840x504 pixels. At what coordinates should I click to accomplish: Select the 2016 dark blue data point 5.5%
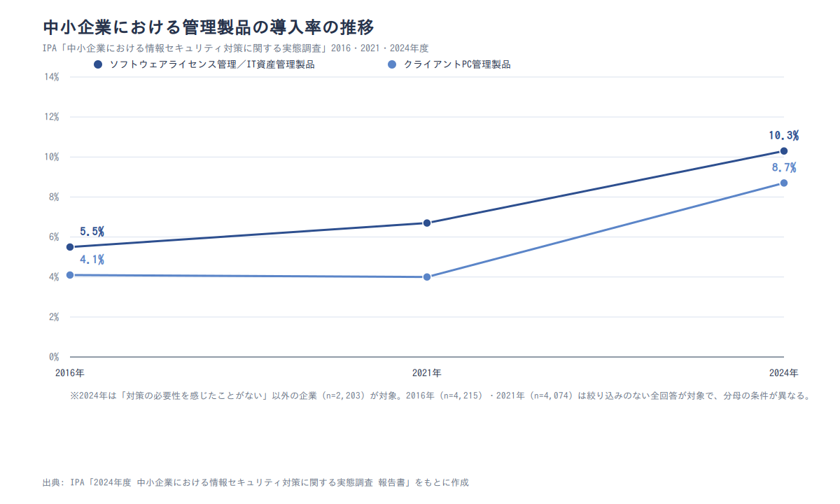(70, 247)
